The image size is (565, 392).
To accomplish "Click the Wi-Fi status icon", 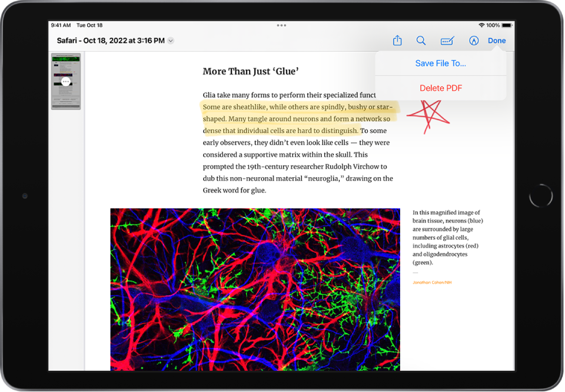I will pos(483,25).
